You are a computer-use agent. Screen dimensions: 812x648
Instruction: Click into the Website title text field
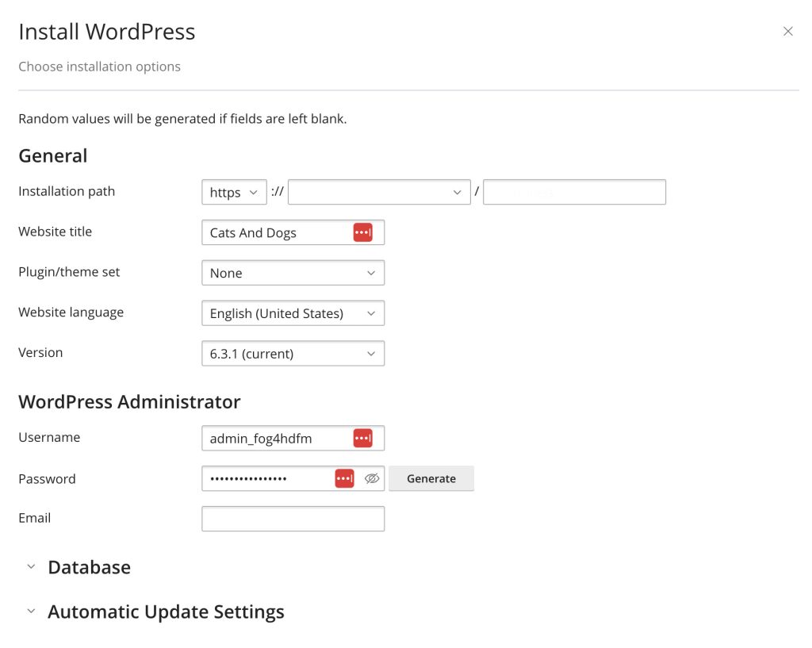click(x=274, y=232)
